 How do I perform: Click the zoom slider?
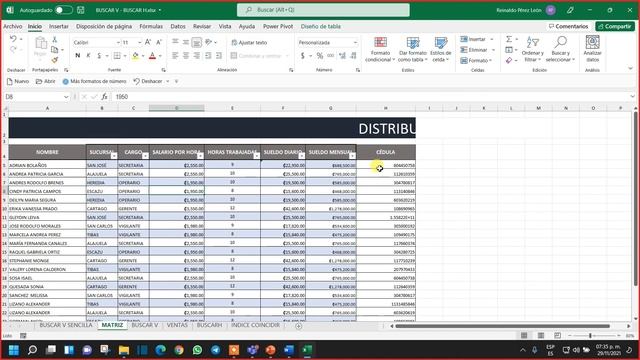[590, 336]
